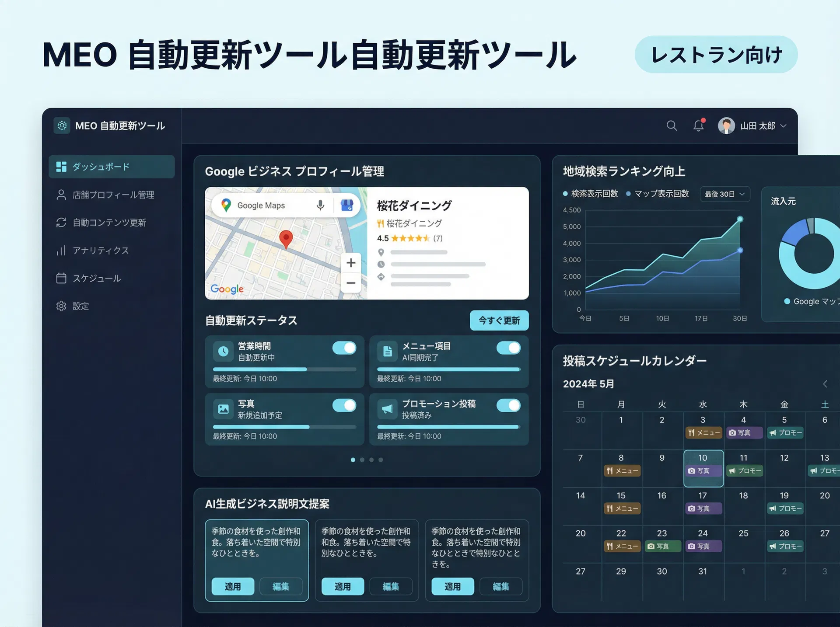
Task: Disable the 営業時間 auto-update toggle
Action: (x=344, y=348)
